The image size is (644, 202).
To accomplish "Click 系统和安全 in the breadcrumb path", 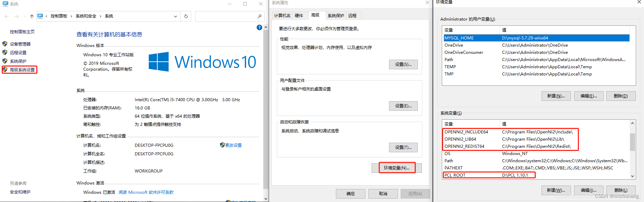I will coord(86,16).
